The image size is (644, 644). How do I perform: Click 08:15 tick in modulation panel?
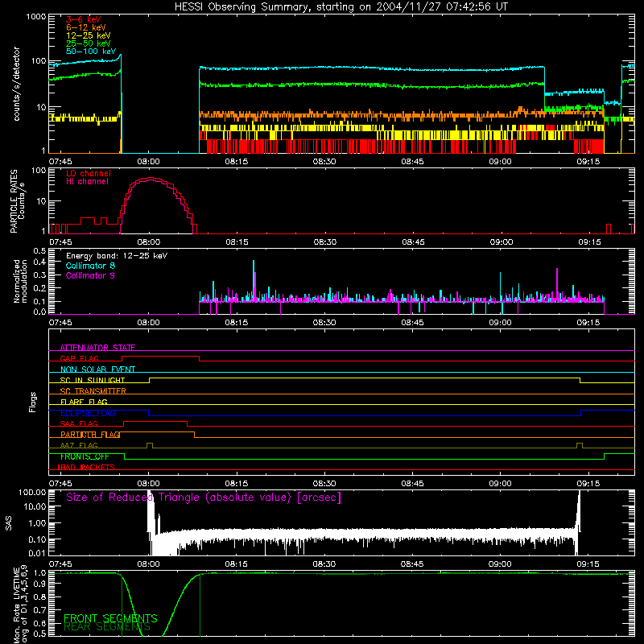click(236, 323)
